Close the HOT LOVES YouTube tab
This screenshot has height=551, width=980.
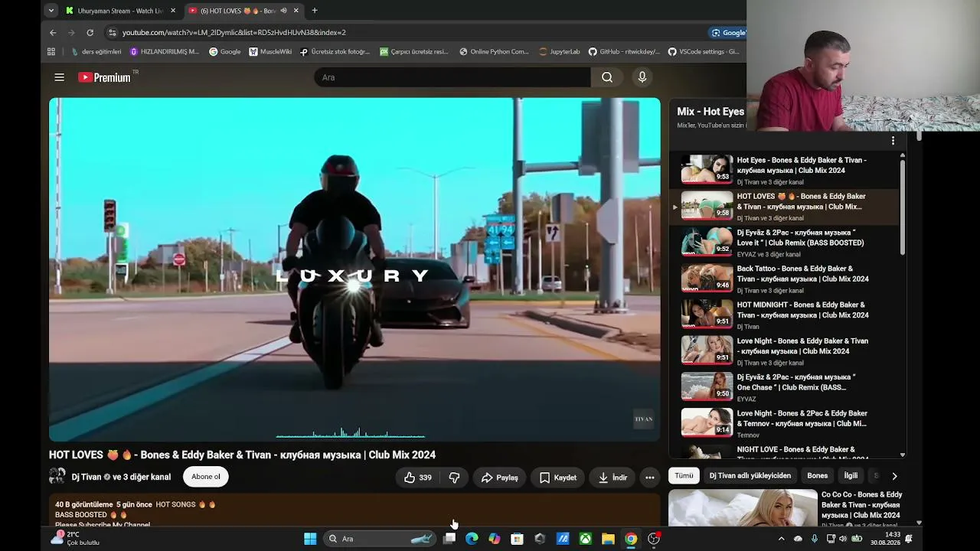tap(296, 11)
